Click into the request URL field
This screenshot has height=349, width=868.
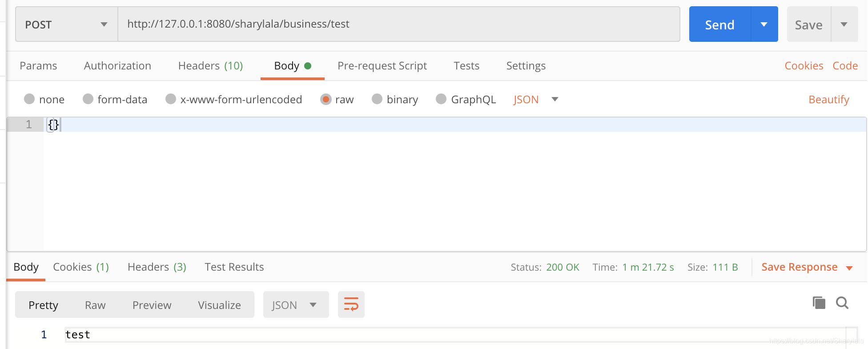click(x=399, y=24)
